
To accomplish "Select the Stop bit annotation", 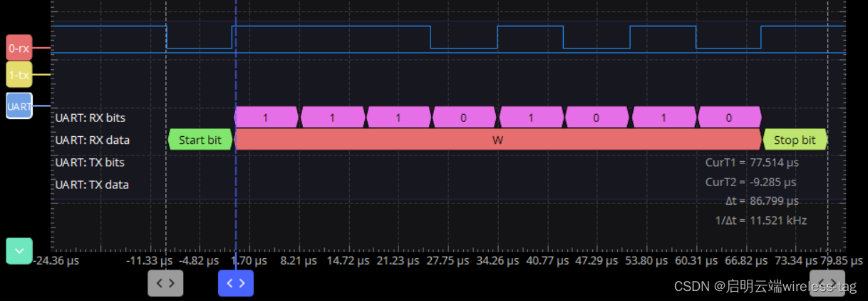I will coord(795,140).
